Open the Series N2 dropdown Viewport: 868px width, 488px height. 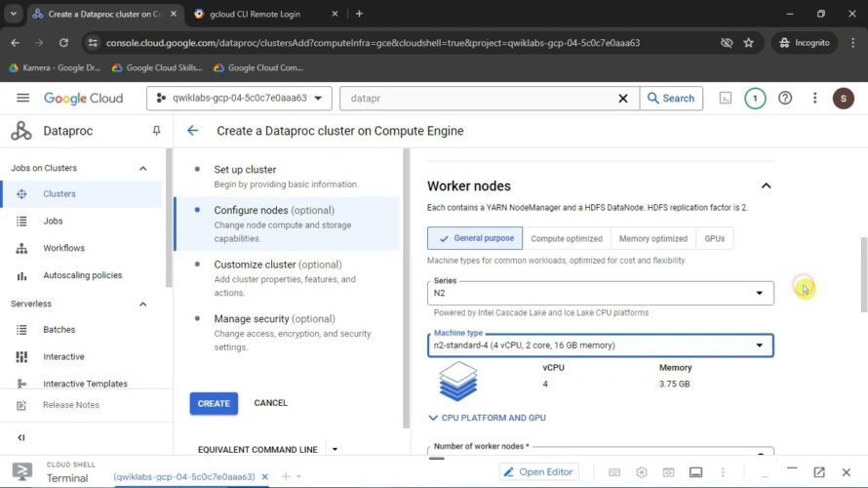point(600,293)
